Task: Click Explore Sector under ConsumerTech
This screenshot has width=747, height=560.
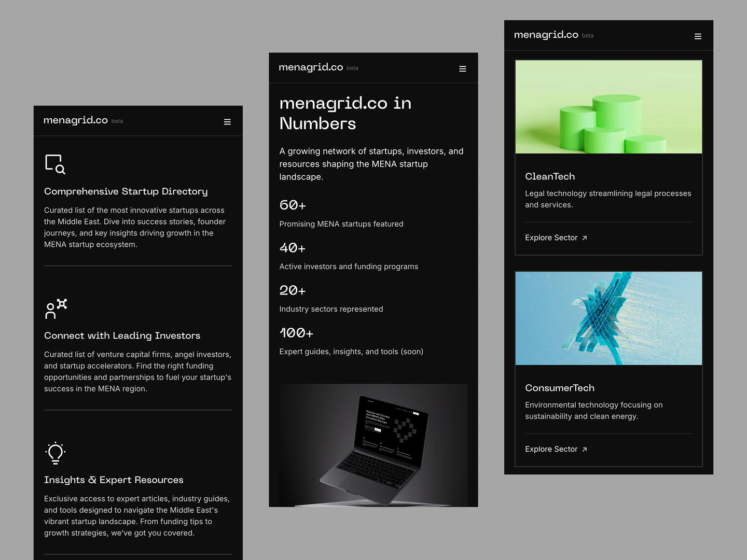Action: [x=551, y=449]
